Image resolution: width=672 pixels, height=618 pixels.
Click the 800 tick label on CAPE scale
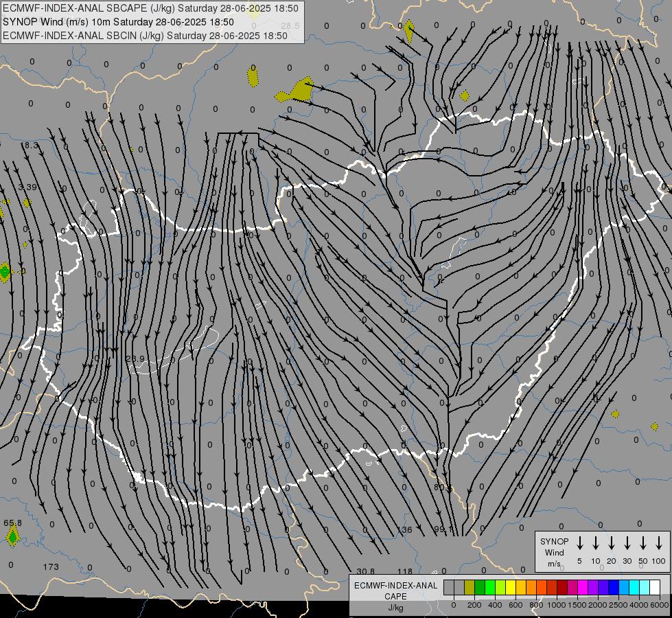point(536,605)
